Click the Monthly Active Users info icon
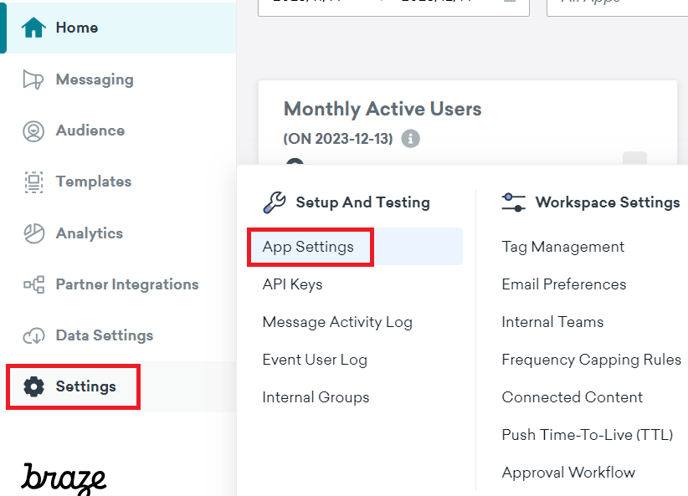688x496 pixels. [410, 139]
